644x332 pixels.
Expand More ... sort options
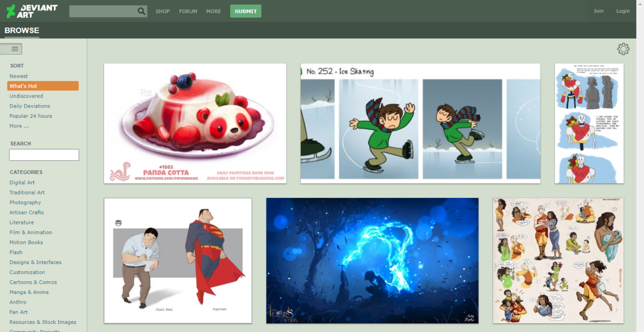pos(19,126)
